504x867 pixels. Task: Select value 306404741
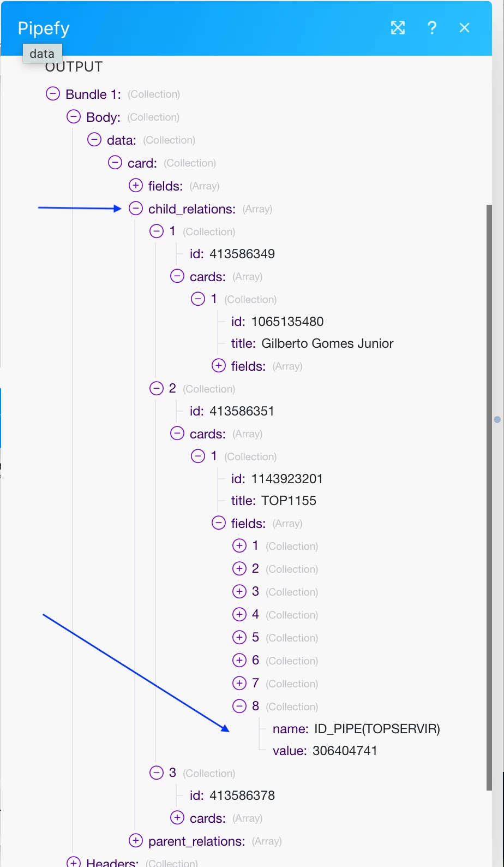coord(345,751)
